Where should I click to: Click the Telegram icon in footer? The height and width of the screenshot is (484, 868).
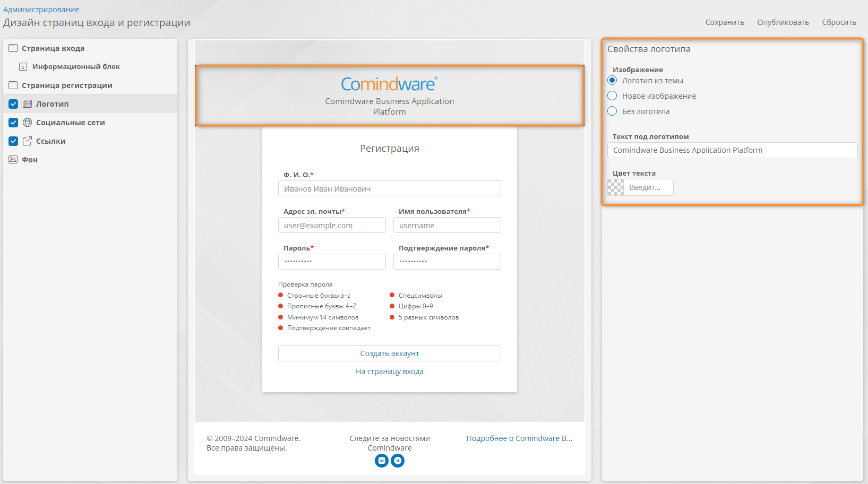pos(398,461)
